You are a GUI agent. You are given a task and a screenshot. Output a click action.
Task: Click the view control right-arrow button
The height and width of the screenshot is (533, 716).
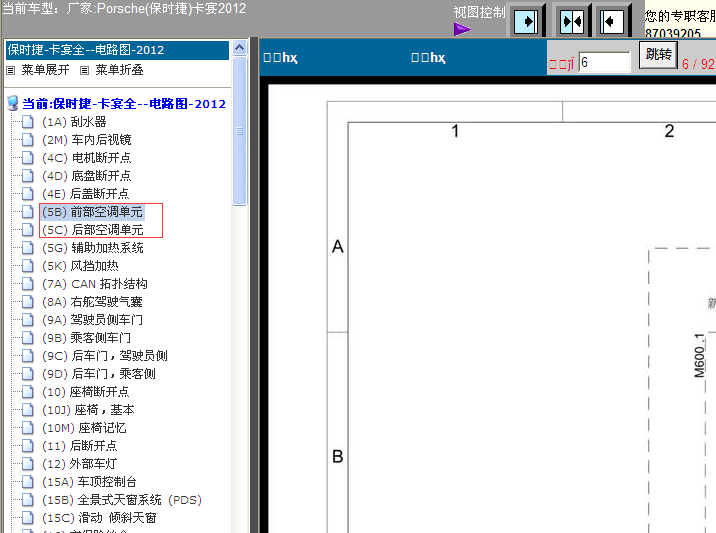click(526, 21)
